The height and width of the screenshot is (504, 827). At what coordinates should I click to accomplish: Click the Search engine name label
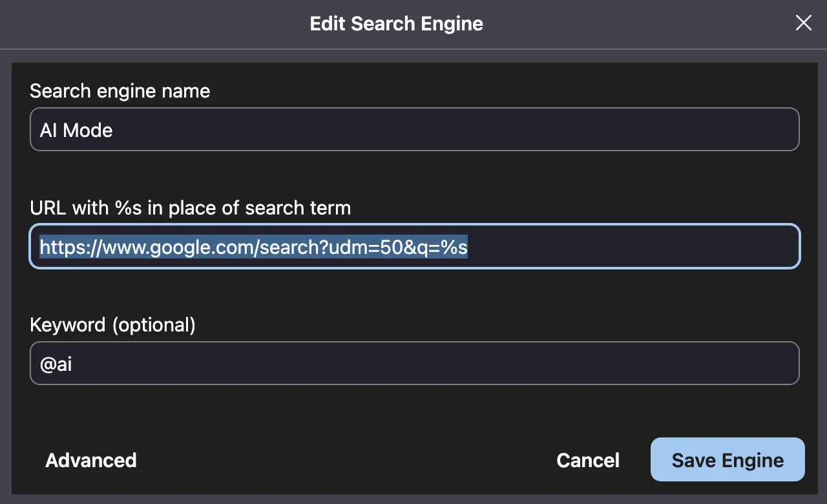[120, 91]
